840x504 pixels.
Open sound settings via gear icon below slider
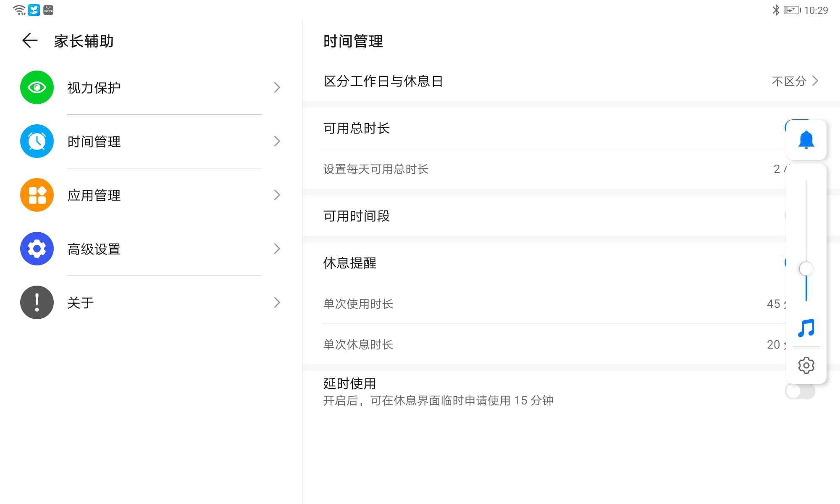coord(806,365)
